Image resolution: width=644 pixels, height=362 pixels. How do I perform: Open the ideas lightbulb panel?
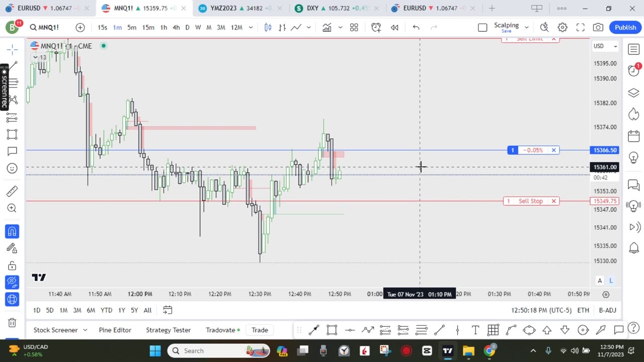633,158
